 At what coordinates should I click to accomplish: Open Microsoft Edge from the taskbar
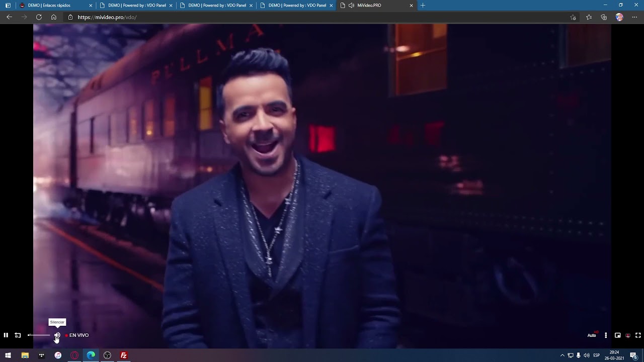click(x=91, y=355)
